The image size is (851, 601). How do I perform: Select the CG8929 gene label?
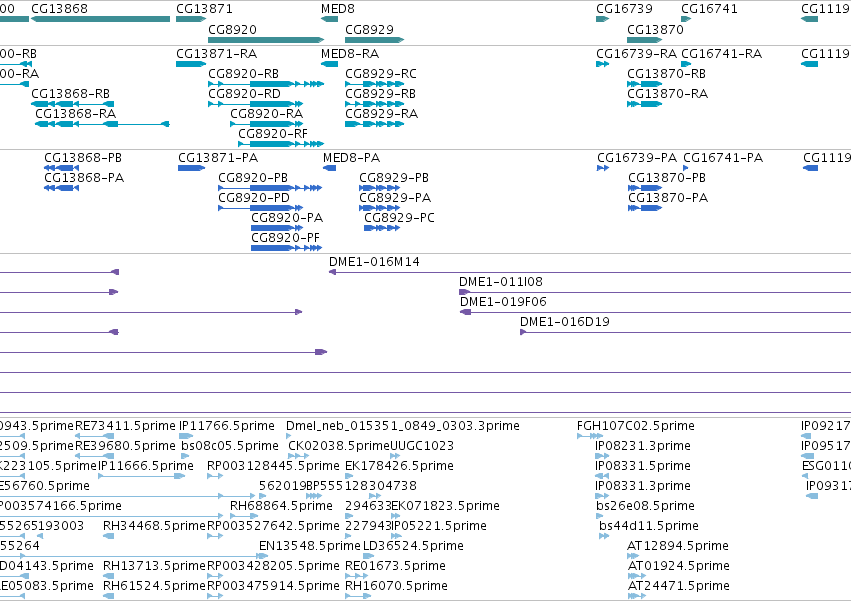click(370, 29)
